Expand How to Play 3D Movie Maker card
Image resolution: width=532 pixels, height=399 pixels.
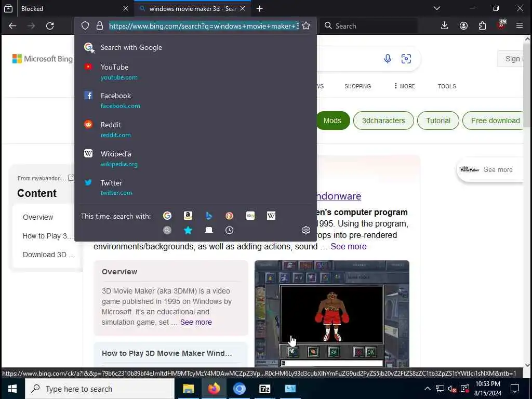point(170,354)
